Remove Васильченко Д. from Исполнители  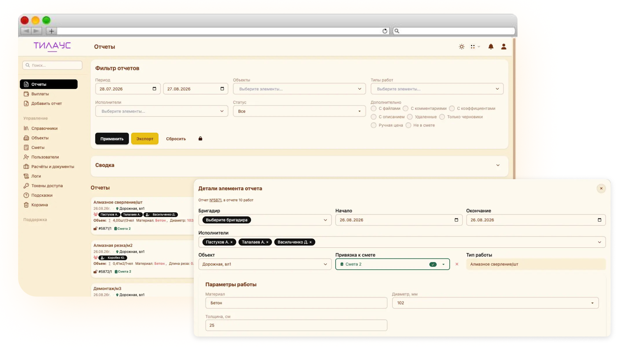[310, 242]
